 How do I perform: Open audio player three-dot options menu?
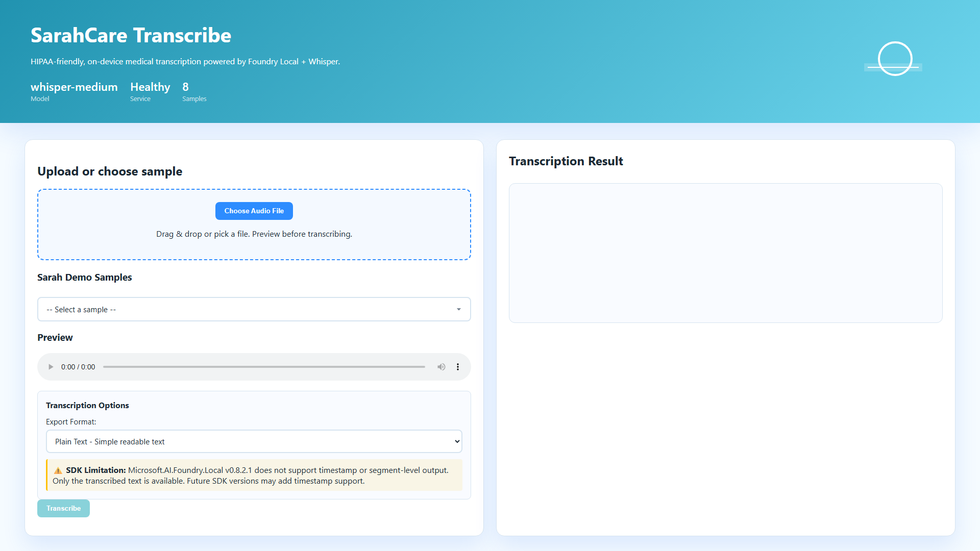coord(458,367)
